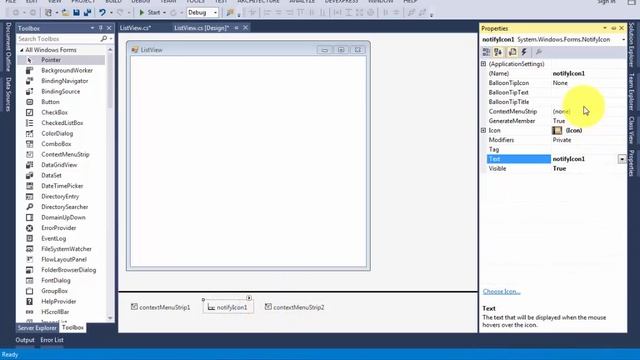Image resolution: width=640 pixels, height=360 pixels.
Task: Select the Button control in the Toolbox
Action: pos(61,102)
